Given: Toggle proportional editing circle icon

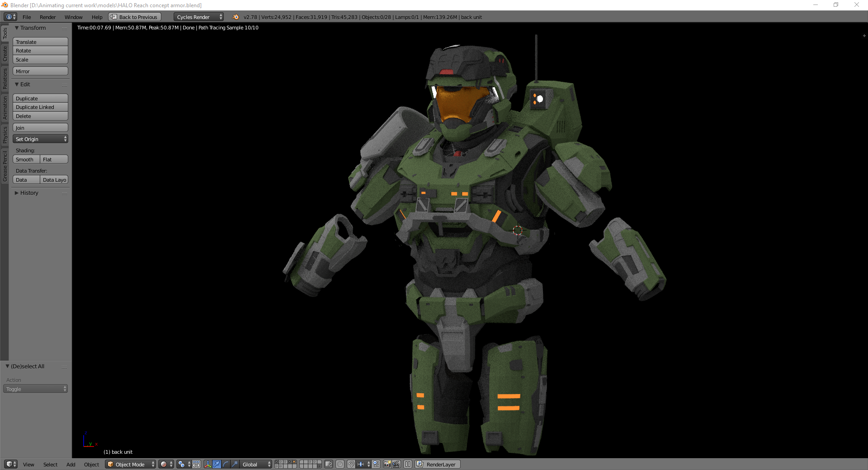Looking at the screenshot, I should 340,464.
